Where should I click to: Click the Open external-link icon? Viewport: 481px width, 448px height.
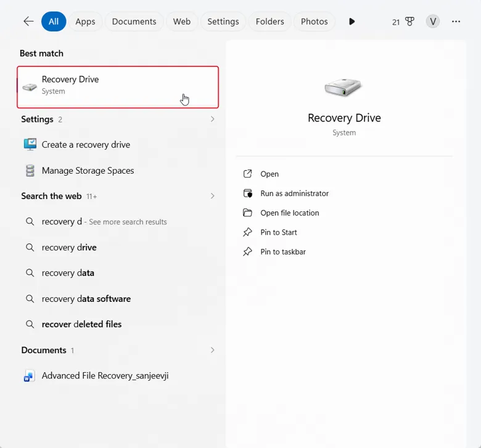pyautogui.click(x=247, y=174)
